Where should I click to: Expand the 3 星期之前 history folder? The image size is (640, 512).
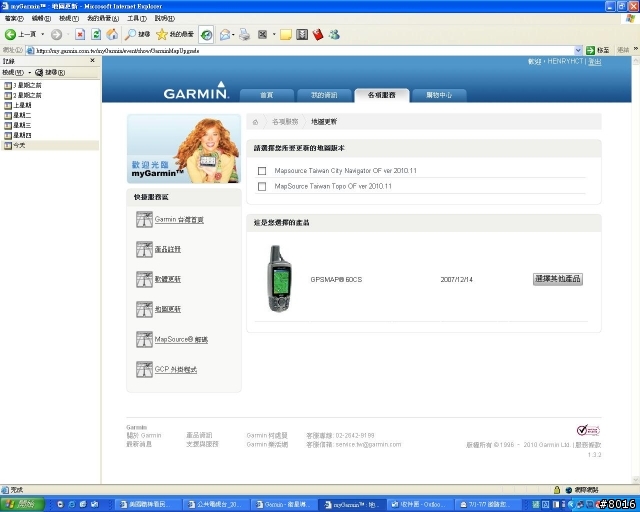[22, 85]
